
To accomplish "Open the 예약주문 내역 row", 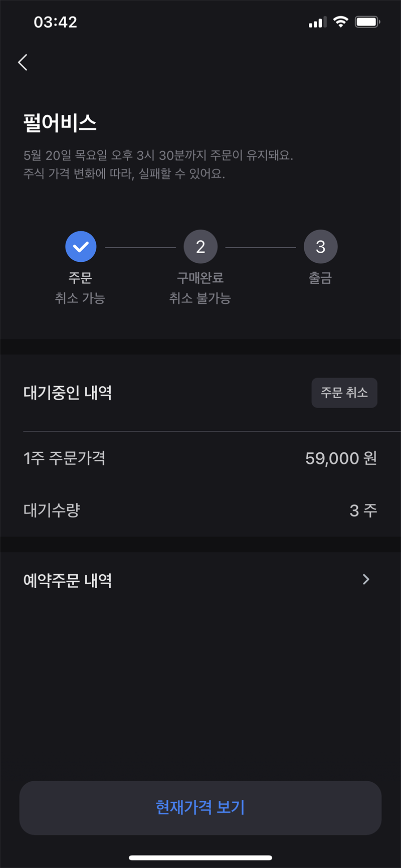I will (200, 580).
